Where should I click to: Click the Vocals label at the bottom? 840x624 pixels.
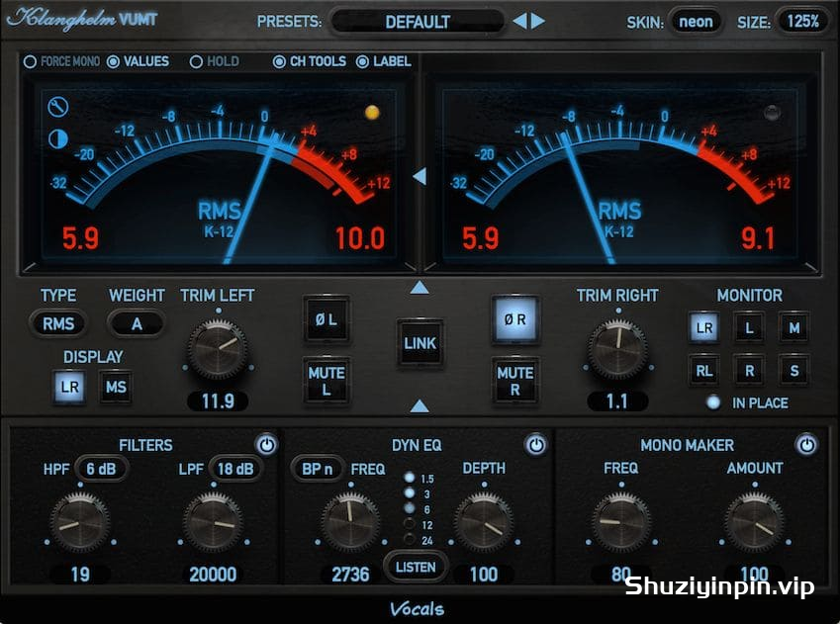(418, 608)
